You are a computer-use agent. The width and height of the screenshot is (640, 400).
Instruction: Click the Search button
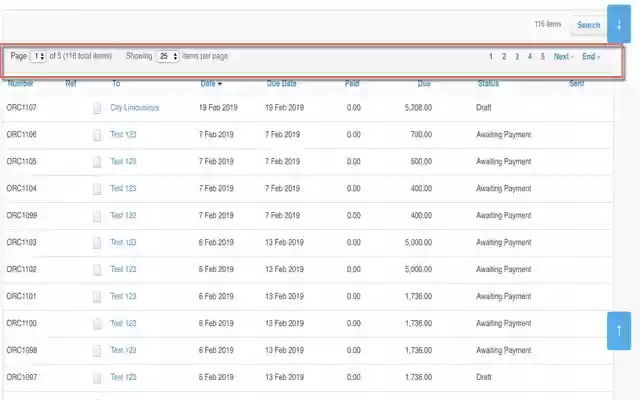pos(588,25)
